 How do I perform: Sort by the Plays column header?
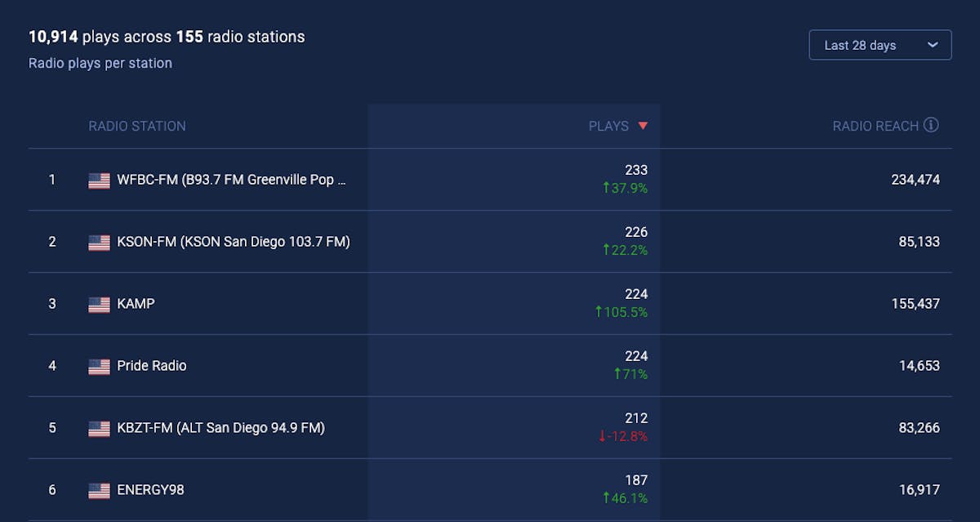coord(608,126)
